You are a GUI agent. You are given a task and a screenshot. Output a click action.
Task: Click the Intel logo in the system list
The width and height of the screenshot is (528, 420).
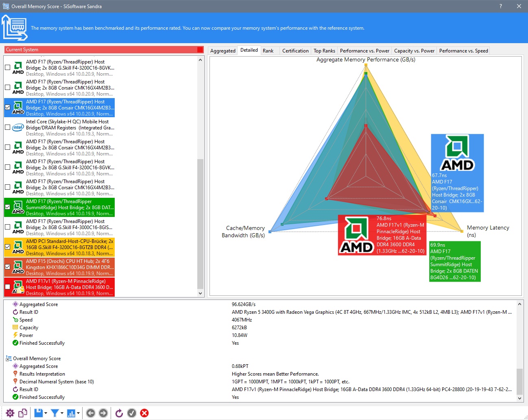tap(18, 127)
